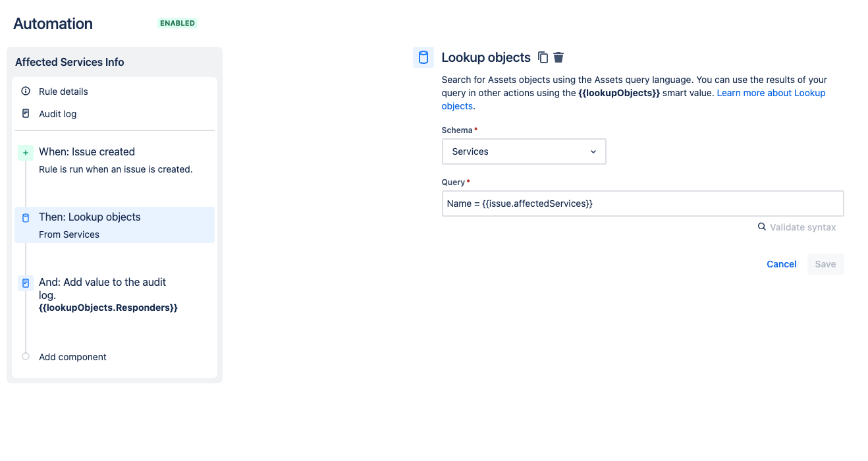Click inside the Query input field
Screen dimensions: 868x461
click(x=643, y=203)
